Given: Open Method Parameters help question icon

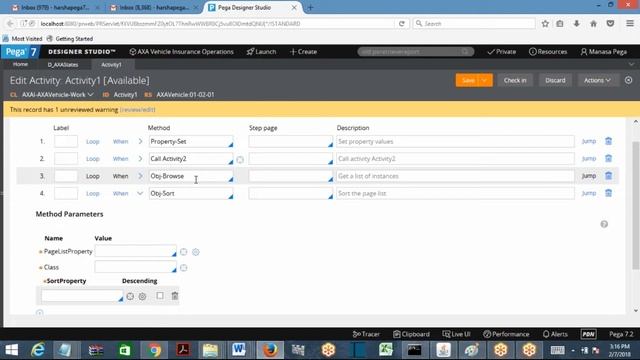Looking at the screenshot, I should point(604,224).
